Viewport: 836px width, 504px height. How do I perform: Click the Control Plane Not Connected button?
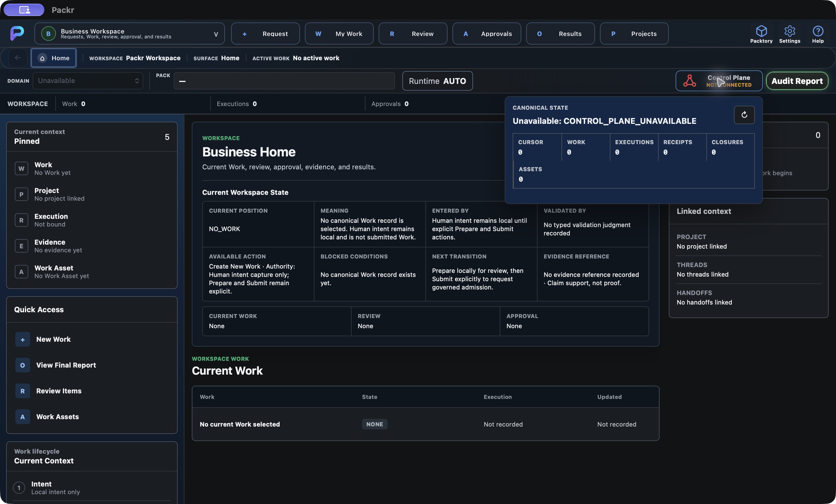coord(719,81)
